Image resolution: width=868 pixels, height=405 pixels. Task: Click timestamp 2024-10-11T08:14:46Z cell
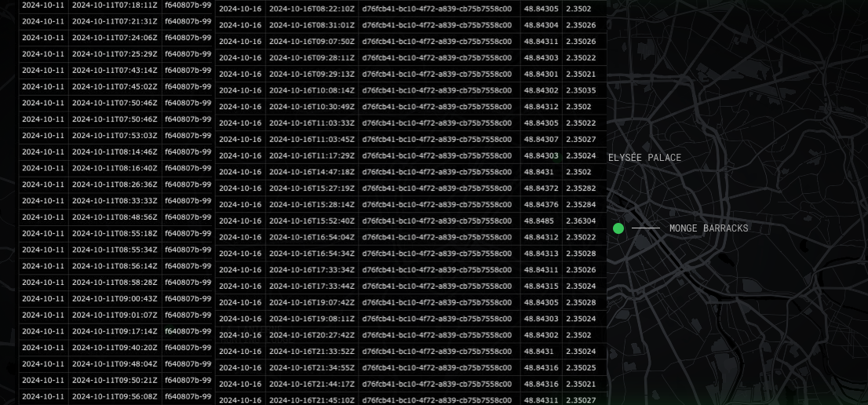coord(115,151)
